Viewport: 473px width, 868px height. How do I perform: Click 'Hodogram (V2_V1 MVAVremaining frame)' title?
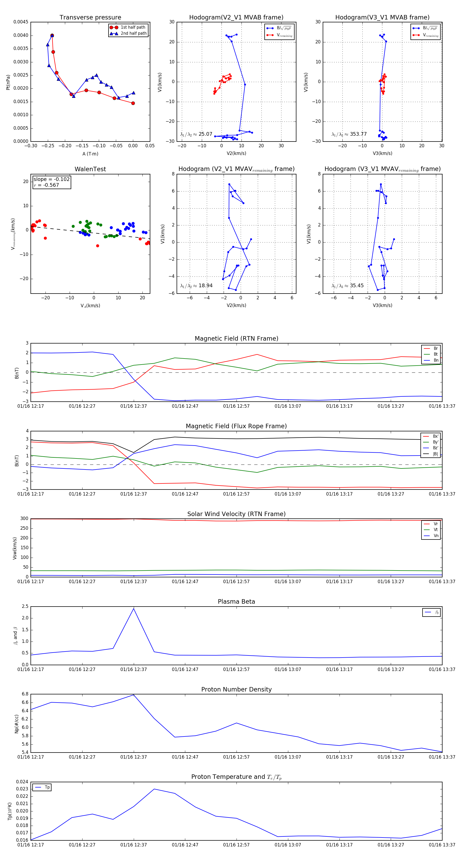(x=236, y=169)
